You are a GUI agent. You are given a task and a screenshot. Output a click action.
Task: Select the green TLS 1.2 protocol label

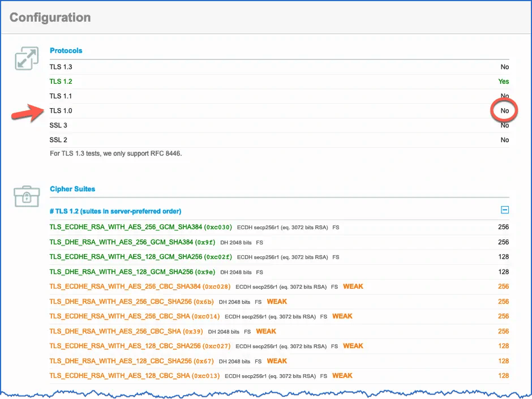pos(61,81)
